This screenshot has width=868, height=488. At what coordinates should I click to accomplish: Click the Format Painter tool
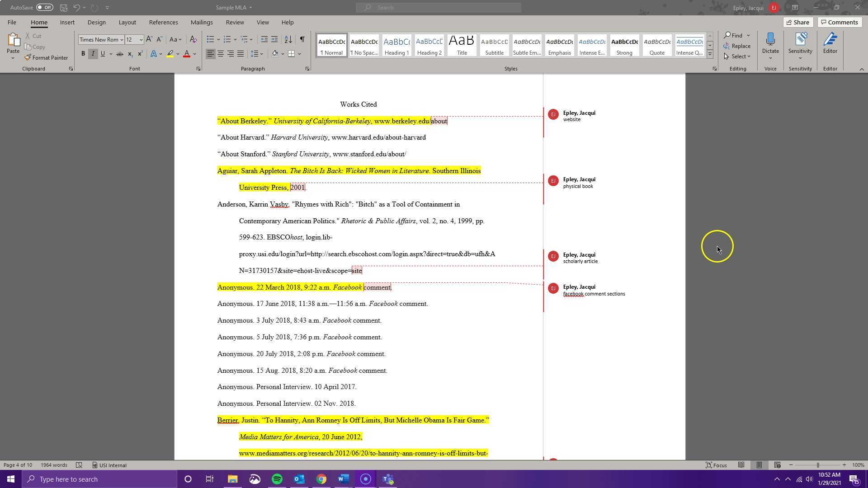(x=46, y=58)
